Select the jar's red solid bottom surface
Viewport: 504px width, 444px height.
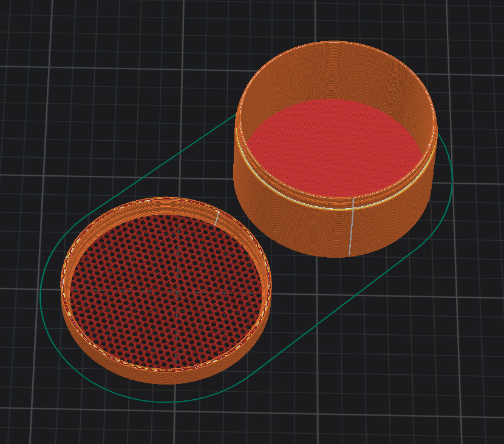tap(335, 147)
